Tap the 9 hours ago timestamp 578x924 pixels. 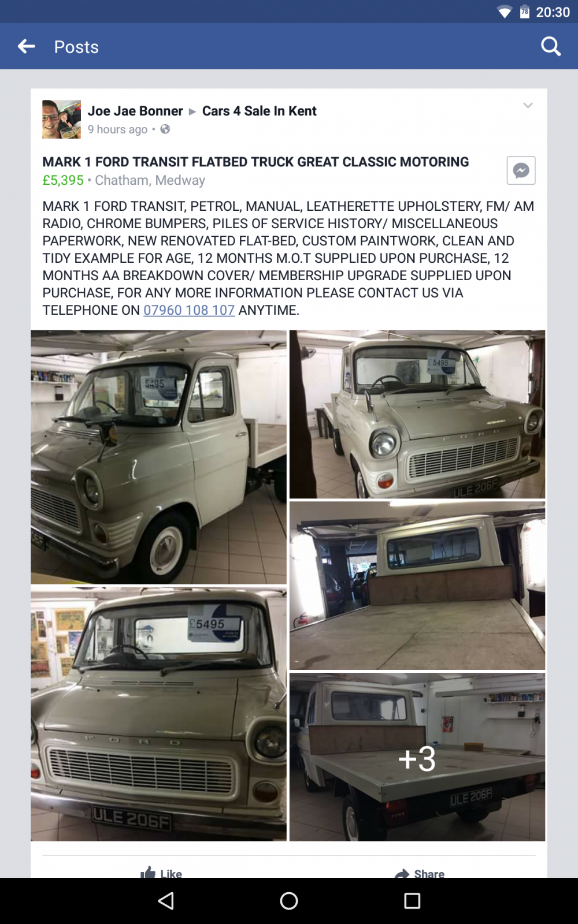click(118, 129)
